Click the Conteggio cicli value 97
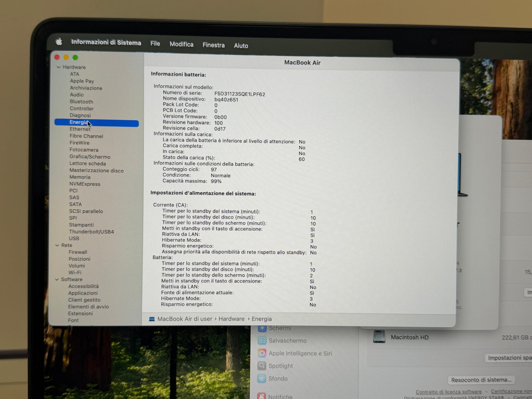Image resolution: width=532 pixels, height=399 pixels. 214,170
